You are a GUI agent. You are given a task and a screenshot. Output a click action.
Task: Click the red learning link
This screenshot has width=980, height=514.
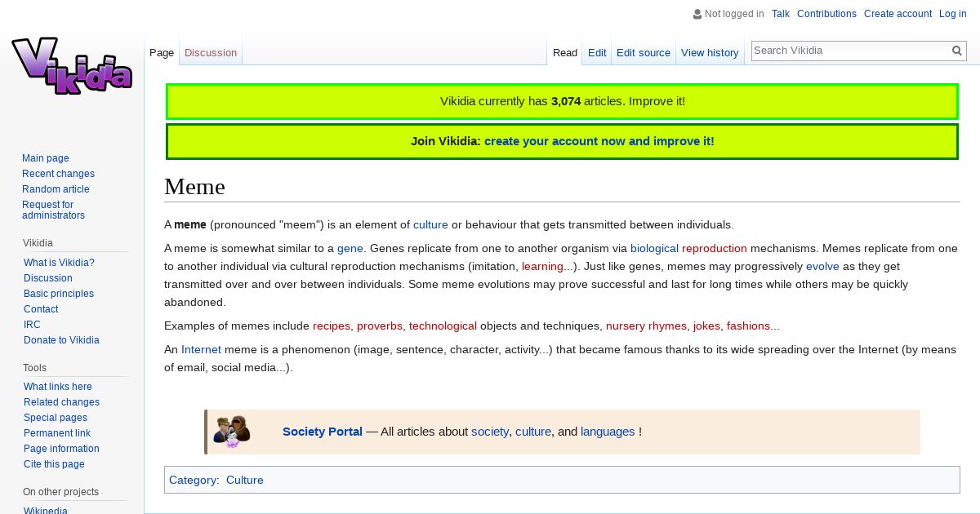(x=542, y=266)
